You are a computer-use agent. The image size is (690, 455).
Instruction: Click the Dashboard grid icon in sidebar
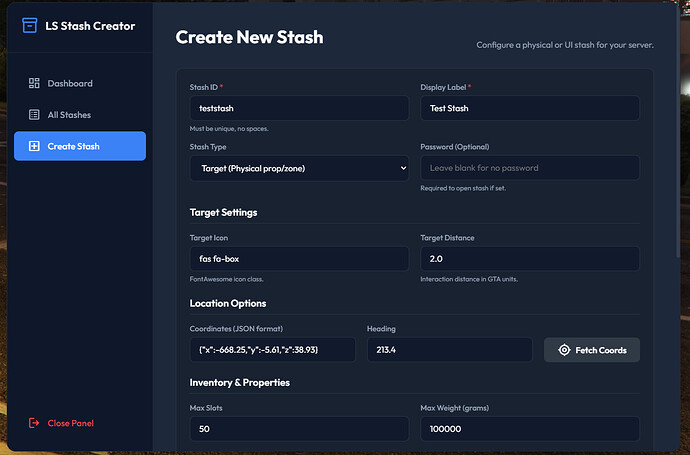(x=34, y=83)
